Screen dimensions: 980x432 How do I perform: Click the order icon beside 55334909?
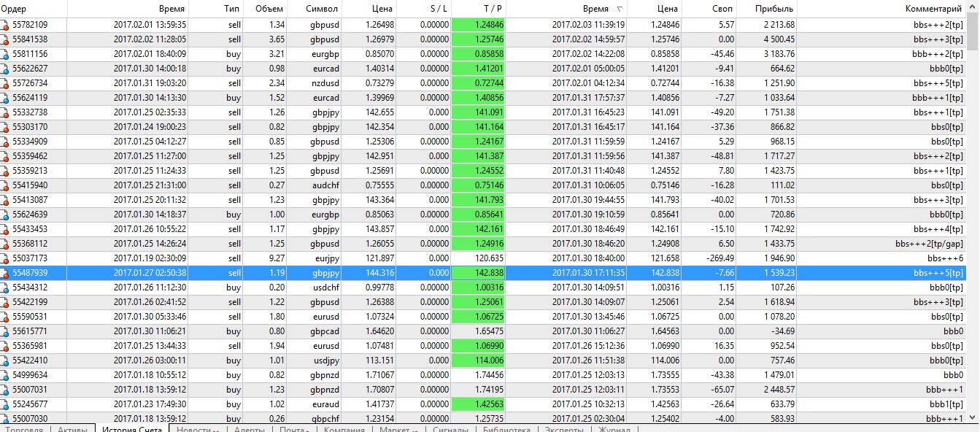(5, 142)
